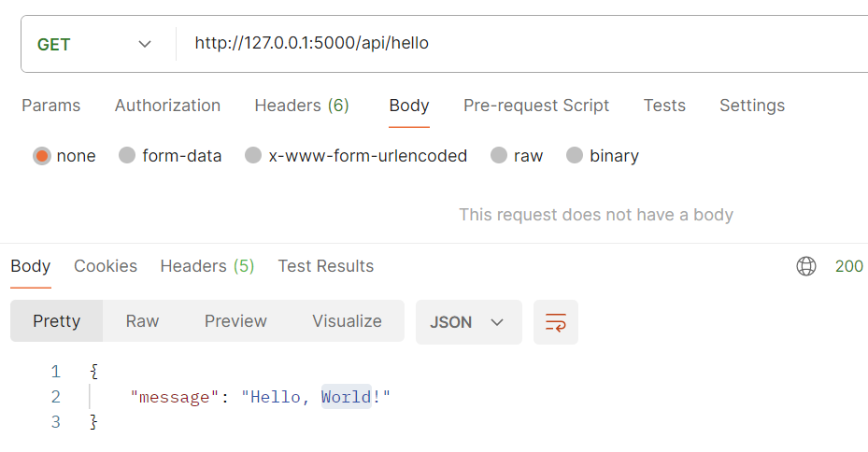The width and height of the screenshot is (868, 452).
Task: Switch to Raw response view
Action: 142,321
